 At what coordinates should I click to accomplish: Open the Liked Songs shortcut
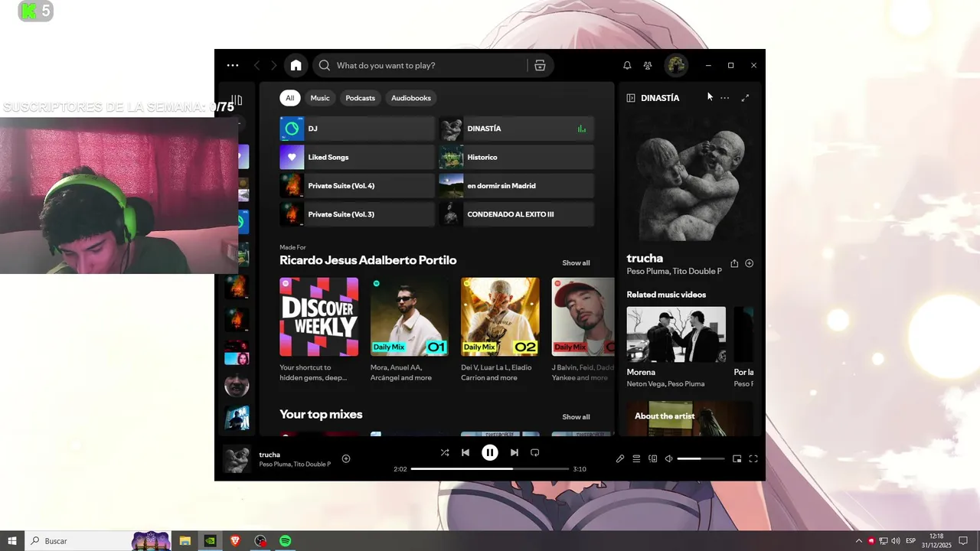pyautogui.click(x=357, y=157)
